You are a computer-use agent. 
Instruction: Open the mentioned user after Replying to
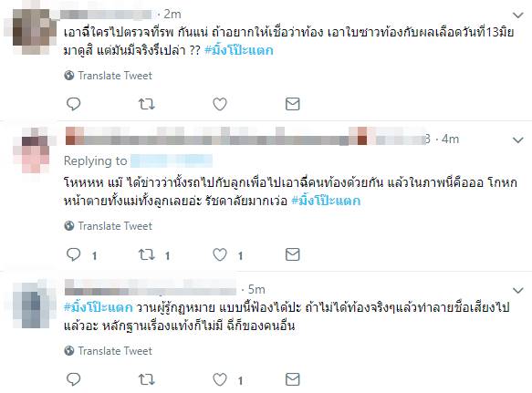click(172, 160)
